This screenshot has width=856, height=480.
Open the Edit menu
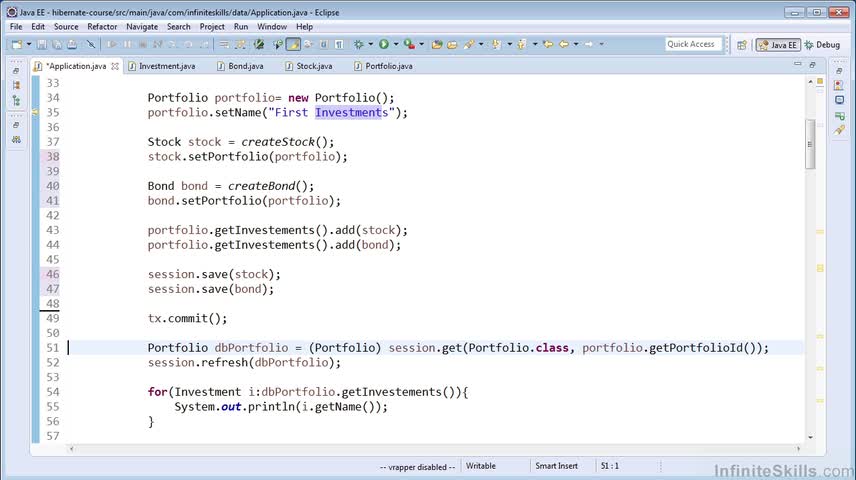(38, 26)
